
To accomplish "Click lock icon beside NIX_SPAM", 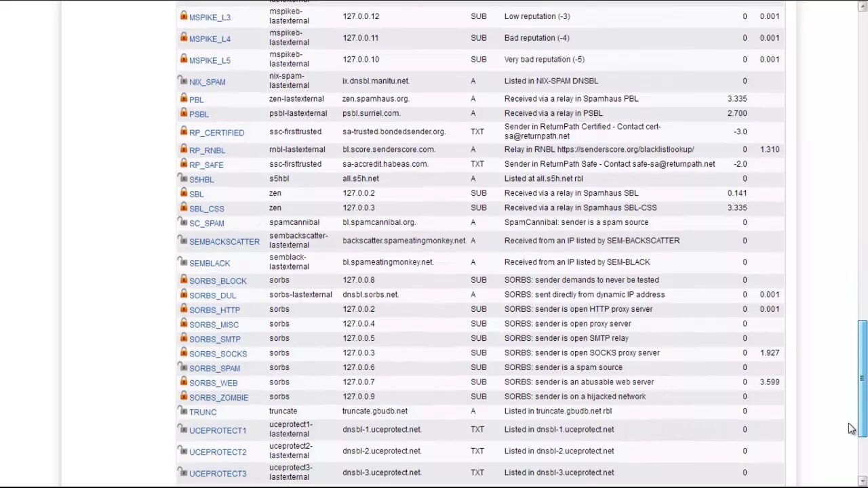I will pyautogui.click(x=183, y=81).
